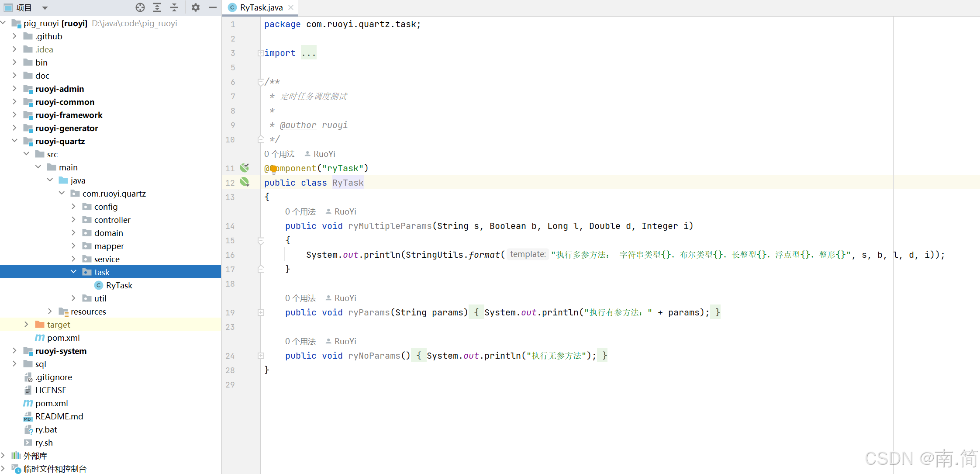Expand the folded ryParams method body
The height and width of the screenshot is (474, 980).
(261, 312)
